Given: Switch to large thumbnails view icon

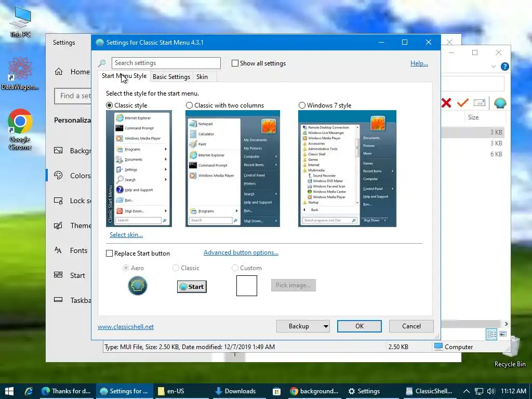Looking at the screenshot, I should (x=503, y=334).
